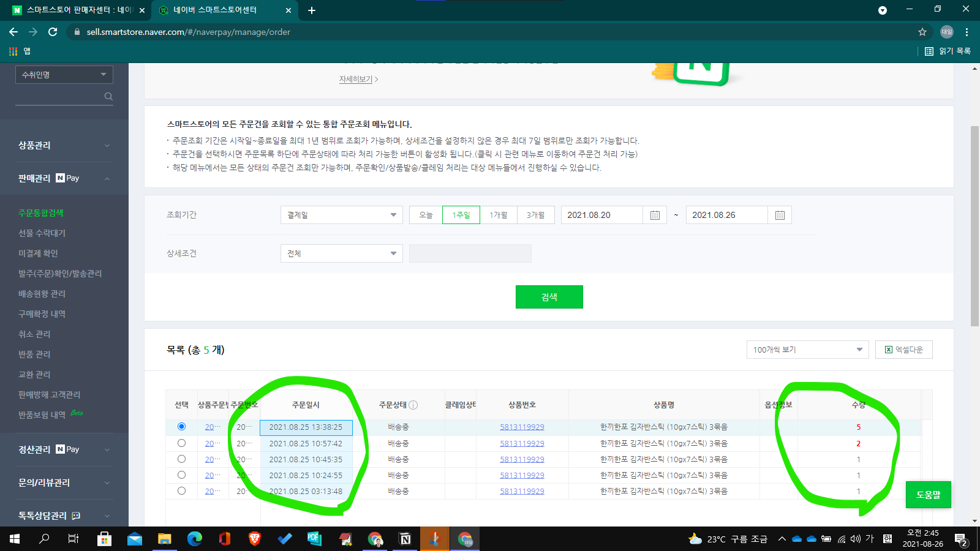Open the Windows Start menu
Screen dimensions: 980x551
tap(15, 539)
